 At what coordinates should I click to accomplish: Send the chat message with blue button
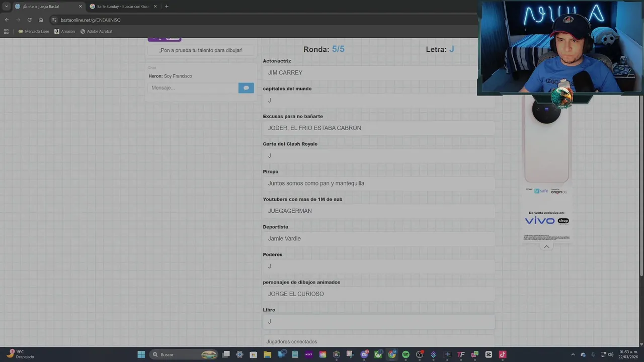pos(246,87)
